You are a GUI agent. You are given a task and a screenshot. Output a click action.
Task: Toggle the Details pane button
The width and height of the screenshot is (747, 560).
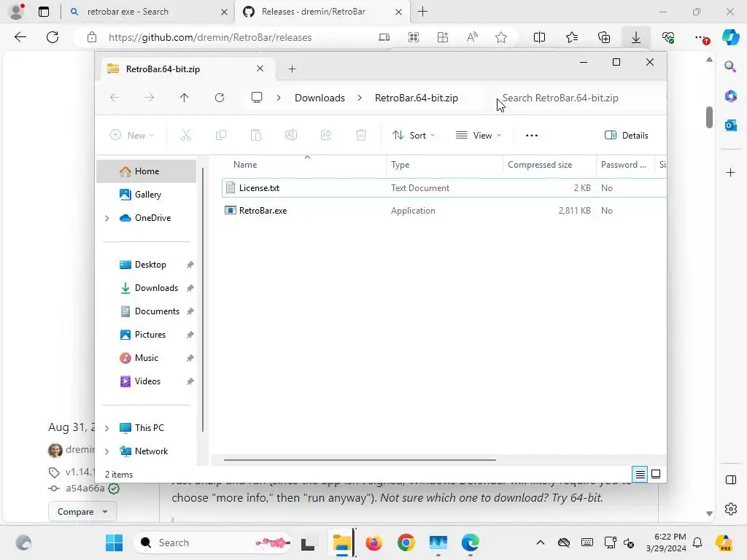(626, 135)
